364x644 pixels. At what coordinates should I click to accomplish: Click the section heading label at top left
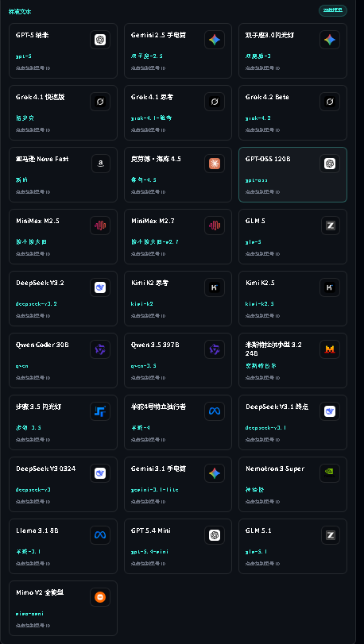click(20, 11)
